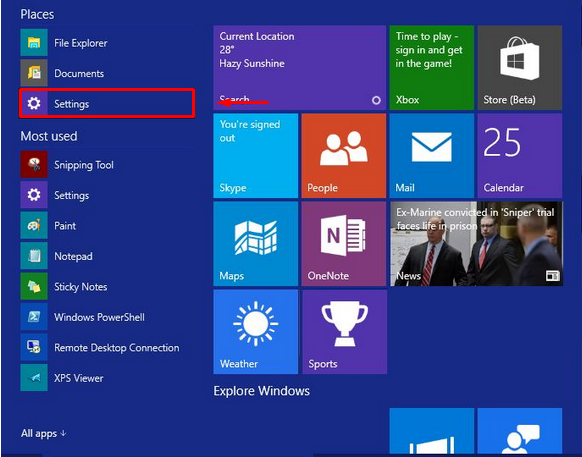Viewport: 582px width, 457px height.
Task: Open the Documents folder icon
Action: [34, 73]
